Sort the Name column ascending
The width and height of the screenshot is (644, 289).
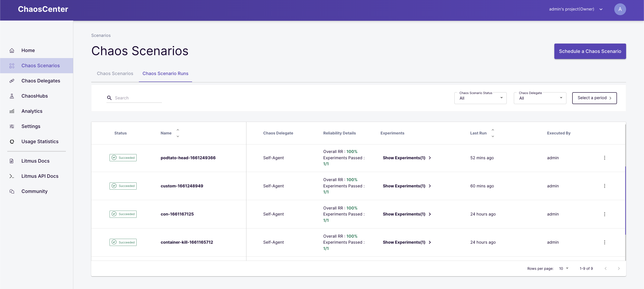click(x=178, y=130)
